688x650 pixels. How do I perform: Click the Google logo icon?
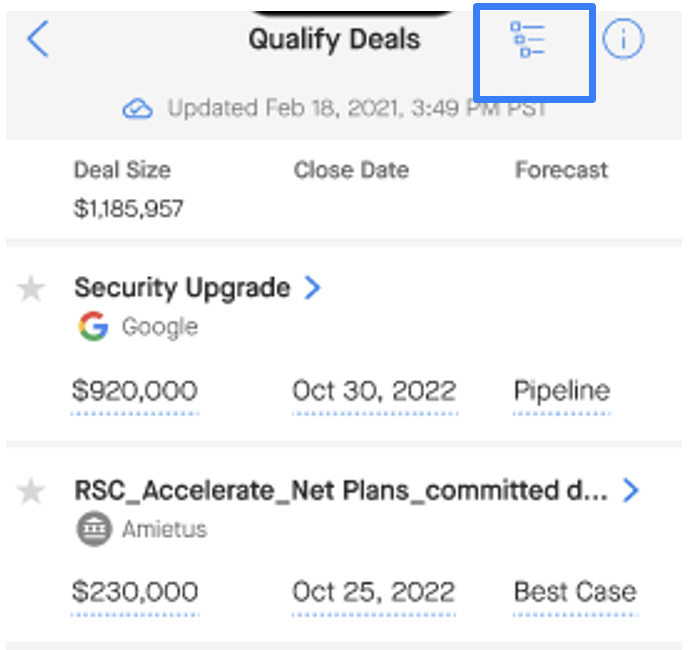click(93, 326)
